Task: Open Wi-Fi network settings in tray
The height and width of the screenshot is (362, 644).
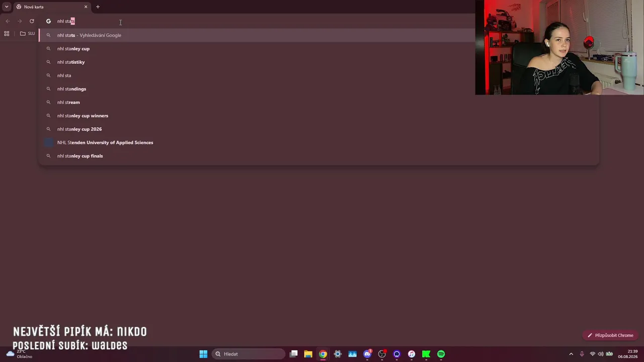Action: 593,354
